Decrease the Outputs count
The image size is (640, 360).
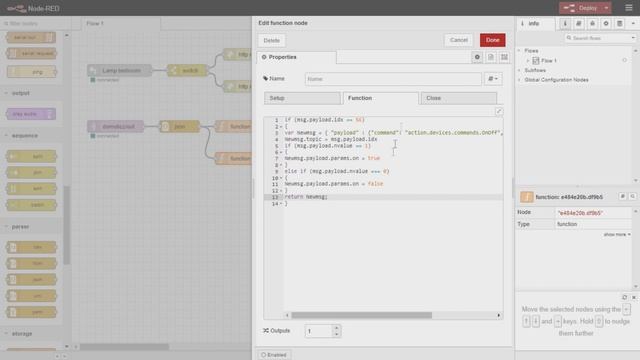(336, 334)
